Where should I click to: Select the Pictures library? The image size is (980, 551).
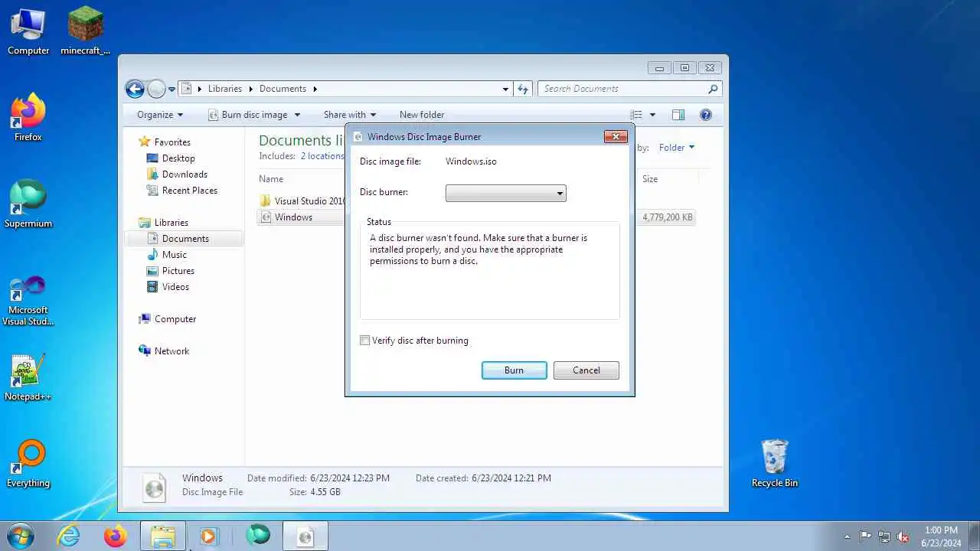[x=178, y=271]
